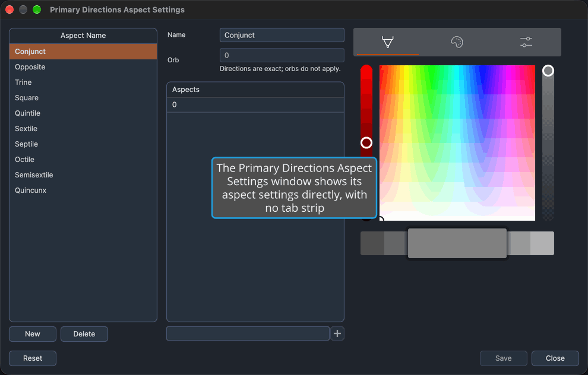Pick the Septile aspect

[83, 144]
